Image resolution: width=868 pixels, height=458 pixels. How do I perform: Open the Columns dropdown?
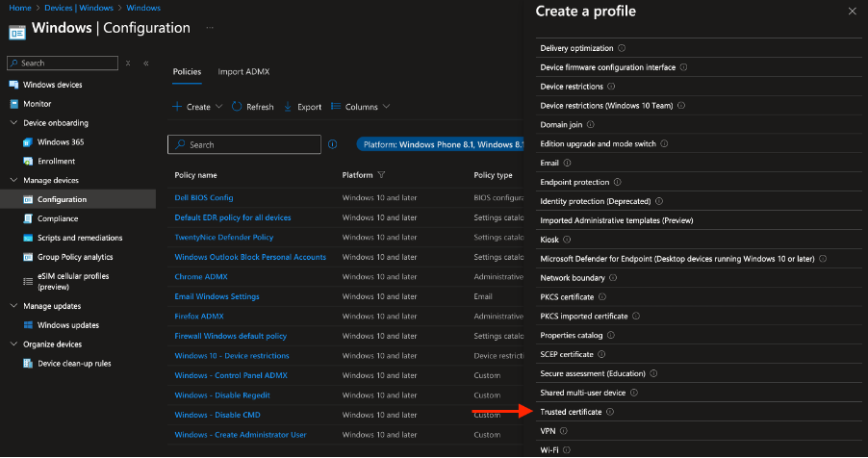[x=360, y=107]
